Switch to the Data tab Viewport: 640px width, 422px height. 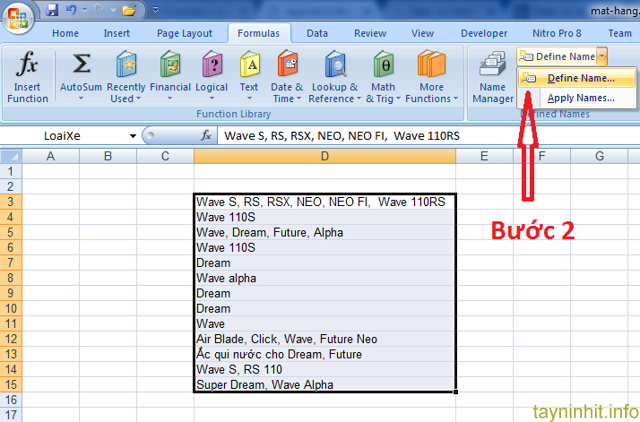pyautogui.click(x=317, y=33)
